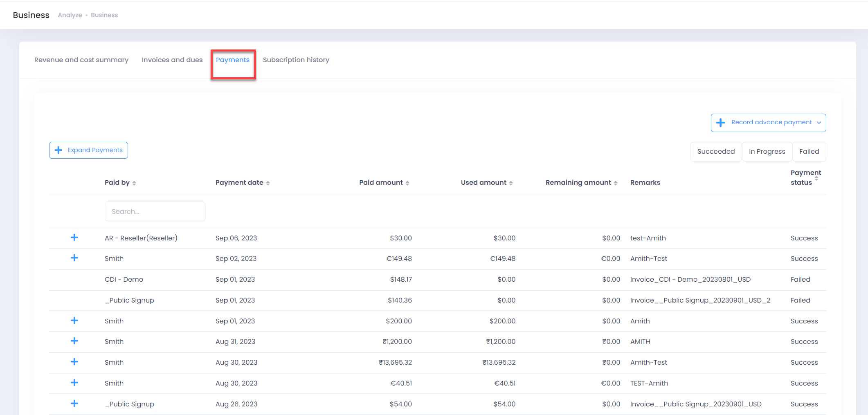Sort by Used amount column arrows
Image resolution: width=868 pixels, height=415 pixels.
pyautogui.click(x=511, y=183)
